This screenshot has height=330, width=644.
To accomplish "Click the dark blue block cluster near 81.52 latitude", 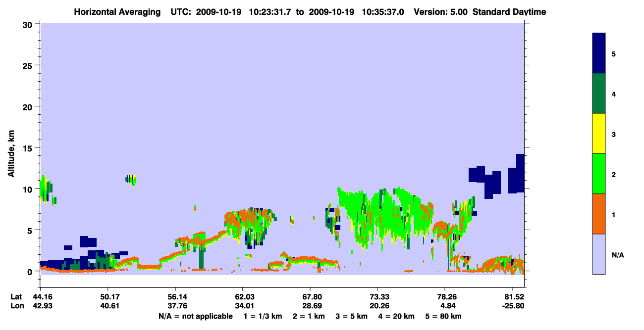I will pyautogui.click(x=496, y=177).
